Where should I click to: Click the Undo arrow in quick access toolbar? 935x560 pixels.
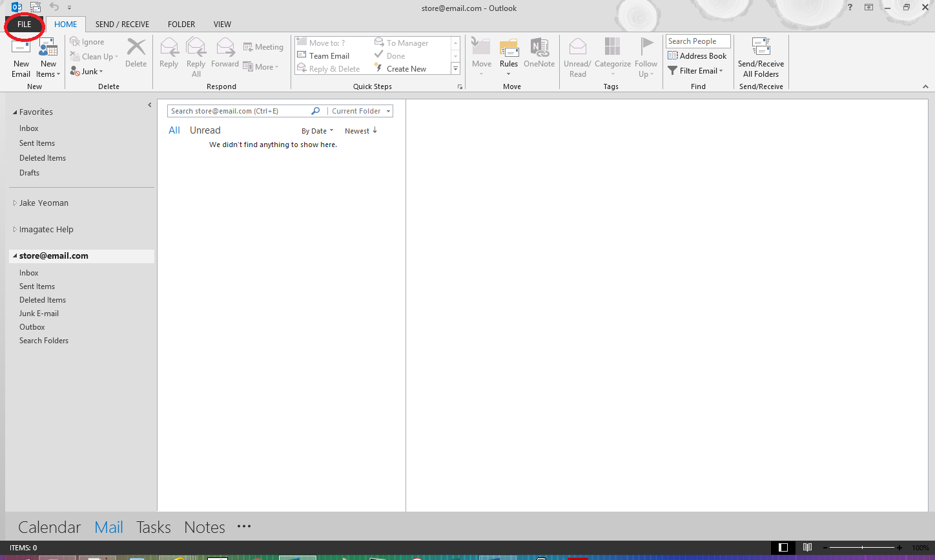pos(54,7)
